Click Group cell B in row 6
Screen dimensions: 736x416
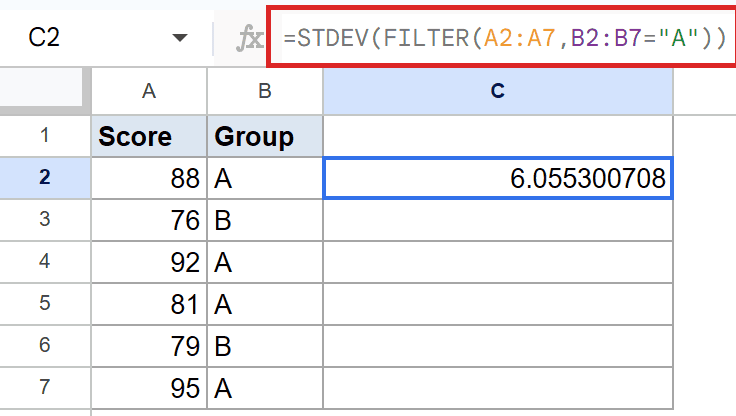click(x=265, y=346)
